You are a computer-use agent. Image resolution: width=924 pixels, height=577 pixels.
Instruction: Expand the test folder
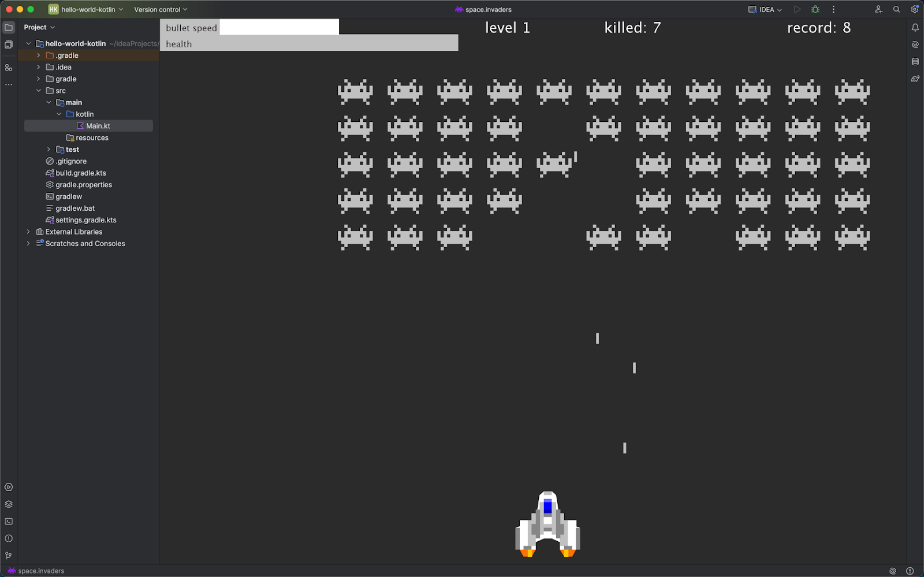[49, 150]
